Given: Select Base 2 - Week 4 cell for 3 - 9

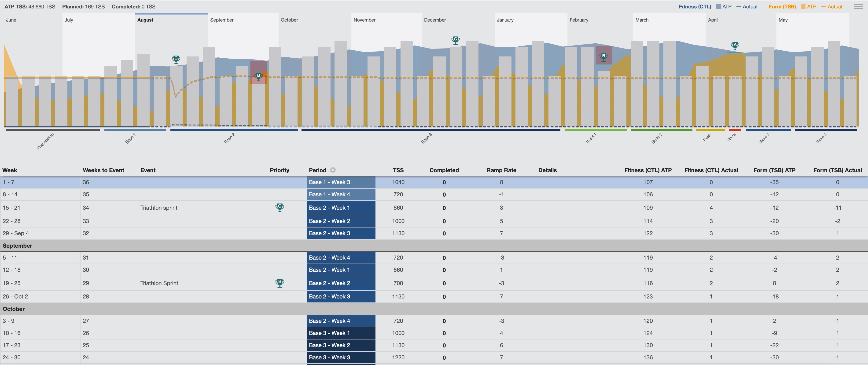Looking at the screenshot, I should click(x=341, y=321).
